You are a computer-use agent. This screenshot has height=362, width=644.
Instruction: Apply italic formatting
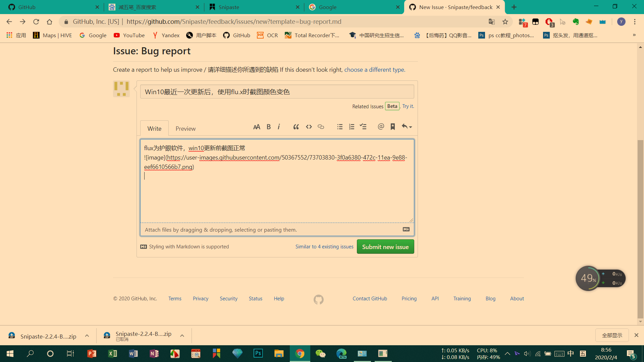(x=279, y=127)
